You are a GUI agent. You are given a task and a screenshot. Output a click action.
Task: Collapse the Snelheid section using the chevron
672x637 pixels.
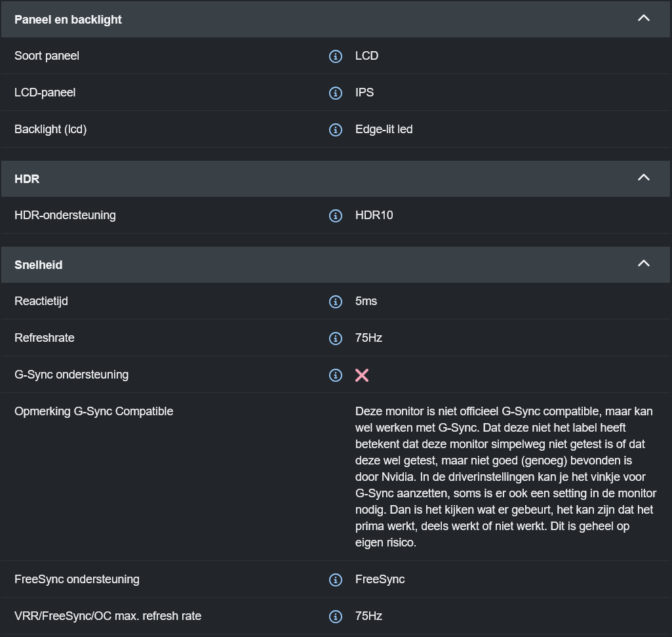pyautogui.click(x=643, y=264)
